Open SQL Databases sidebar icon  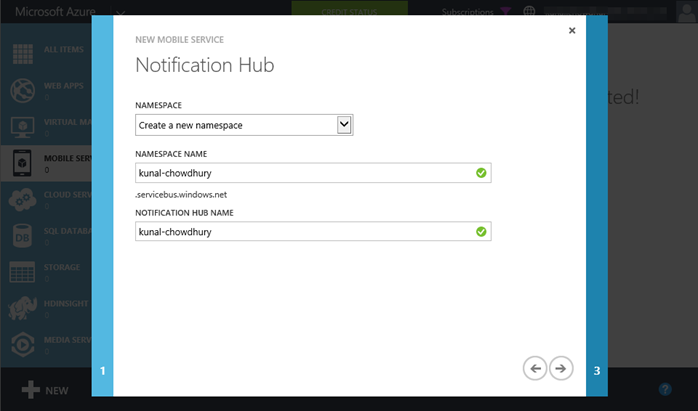[x=22, y=236]
